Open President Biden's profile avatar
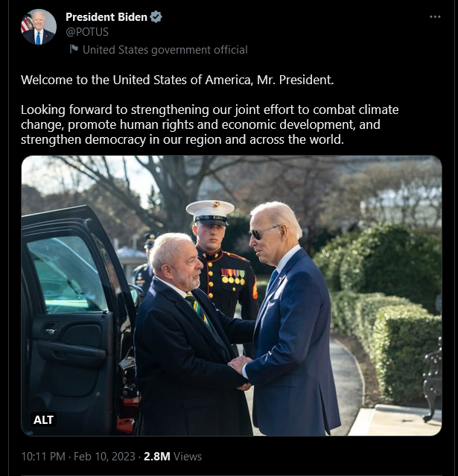Viewport: 458px width, 476px height. pos(39,27)
